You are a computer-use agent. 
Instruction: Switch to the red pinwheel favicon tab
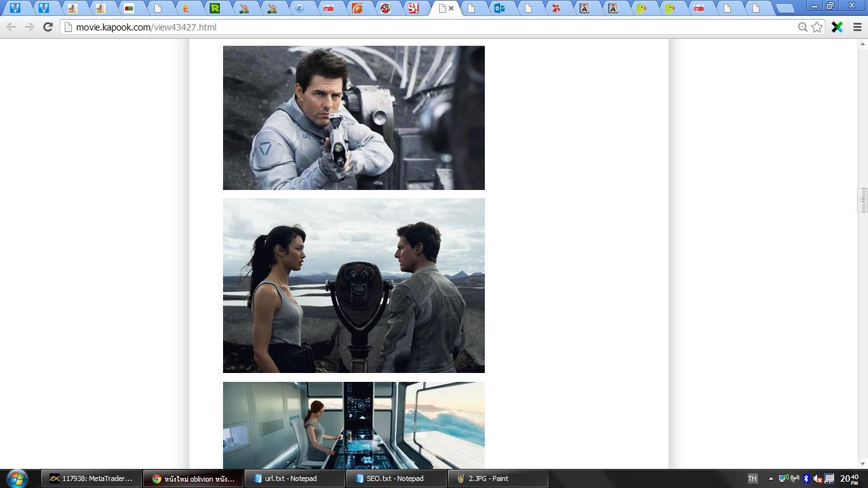[556, 8]
